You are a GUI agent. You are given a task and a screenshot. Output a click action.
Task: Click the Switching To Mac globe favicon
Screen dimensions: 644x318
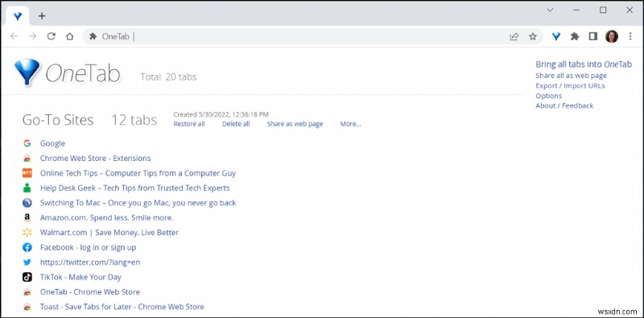(27, 203)
